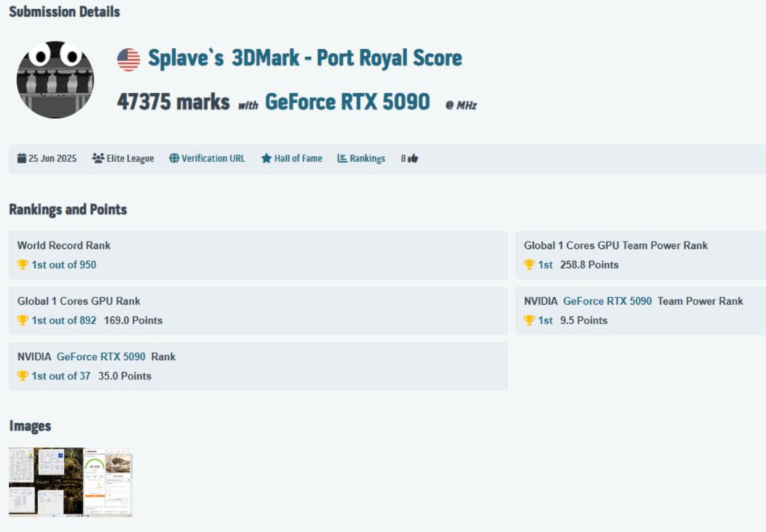The width and height of the screenshot is (766, 532).
Task: Click the 169.0 Points value
Action: 133,320
